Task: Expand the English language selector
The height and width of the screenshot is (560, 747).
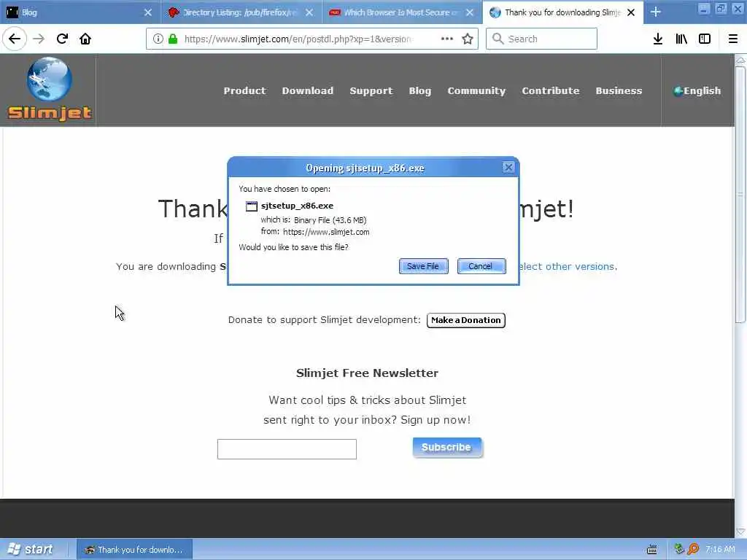Action: click(697, 90)
